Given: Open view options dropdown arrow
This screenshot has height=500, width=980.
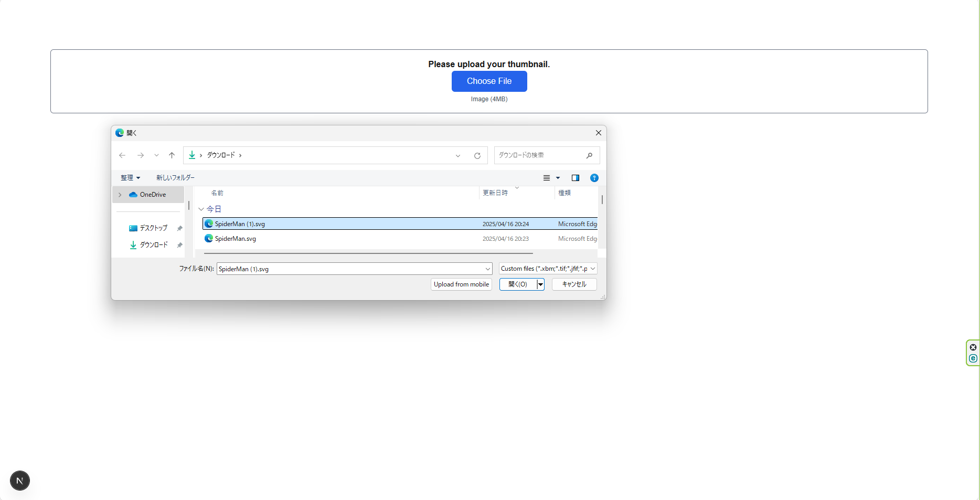Looking at the screenshot, I should 558,178.
